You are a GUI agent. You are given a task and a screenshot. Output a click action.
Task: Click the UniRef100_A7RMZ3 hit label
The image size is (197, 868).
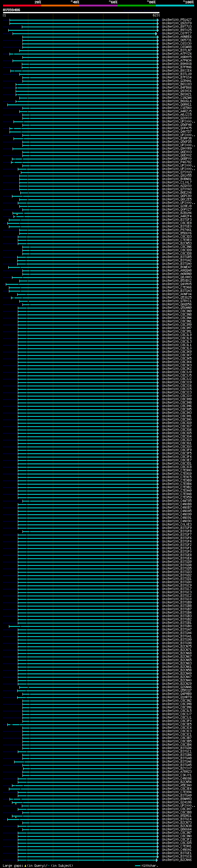click(x=176, y=772)
